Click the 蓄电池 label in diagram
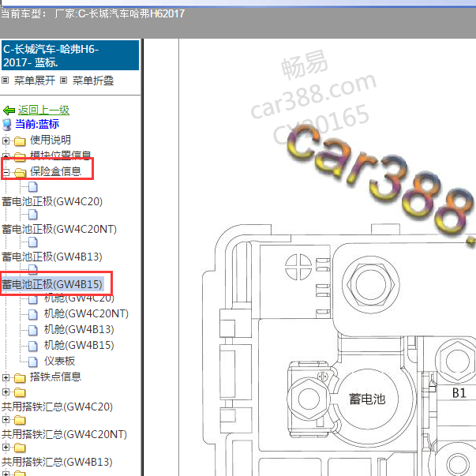The height and width of the screenshot is (476, 476). [367, 399]
